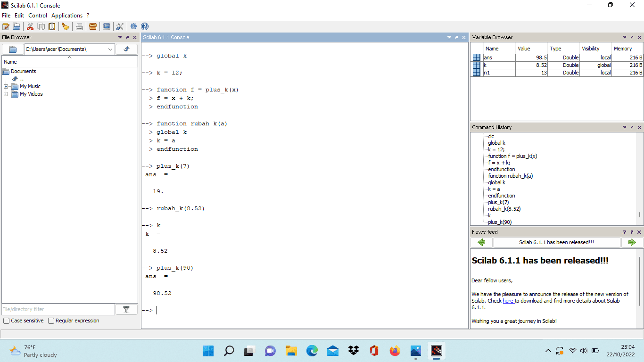Show next news item with right arrow

[632, 242]
